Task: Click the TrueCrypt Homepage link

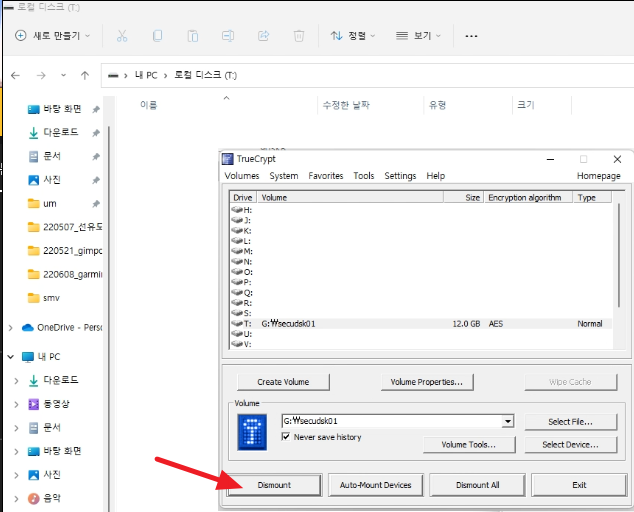Action: click(x=598, y=176)
